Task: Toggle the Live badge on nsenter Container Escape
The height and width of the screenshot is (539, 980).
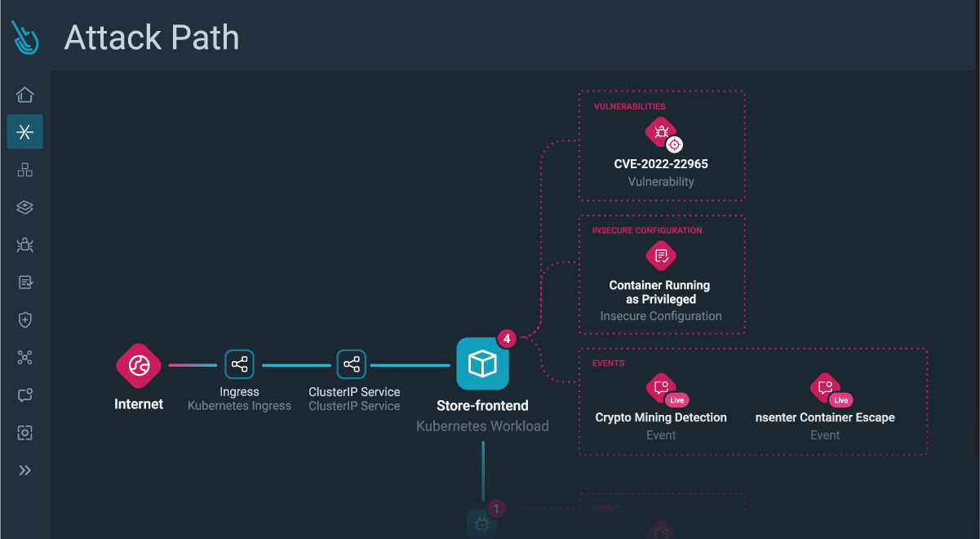Action: [840, 398]
